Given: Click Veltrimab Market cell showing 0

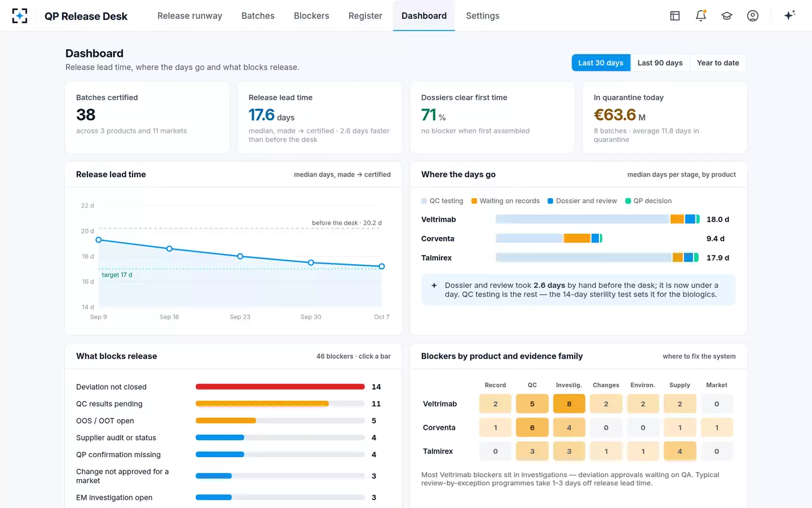Looking at the screenshot, I should [717, 404].
